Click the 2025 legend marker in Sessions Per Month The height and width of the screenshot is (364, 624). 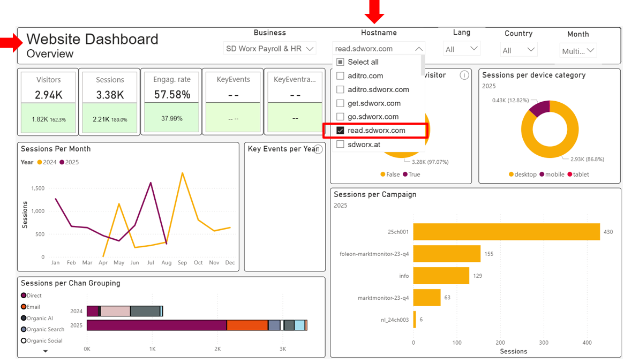(62, 162)
